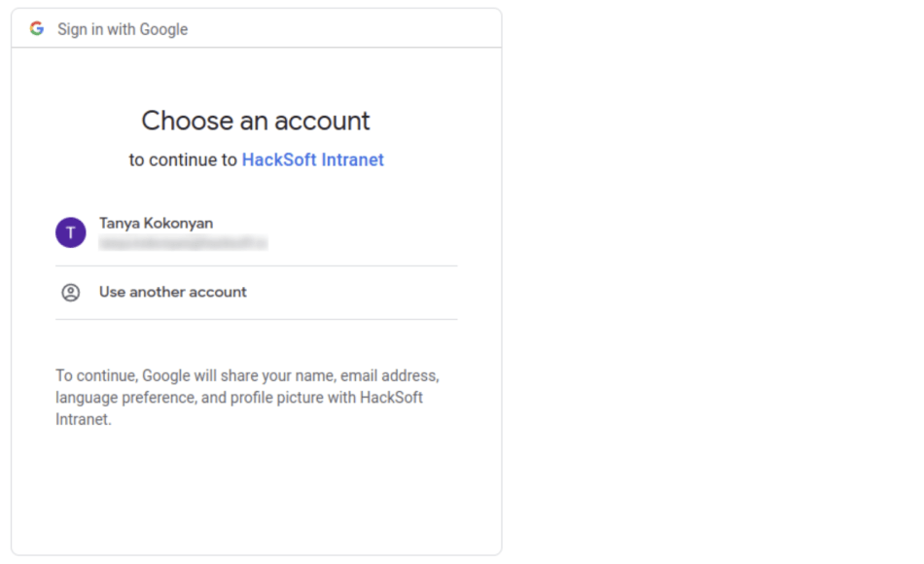Click the word "Google" in the header
This screenshot has width=924, height=564.
tap(163, 29)
